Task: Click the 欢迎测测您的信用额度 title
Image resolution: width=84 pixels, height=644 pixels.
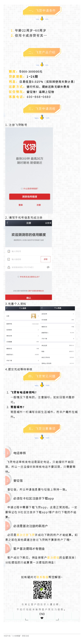Action: click(29, 235)
